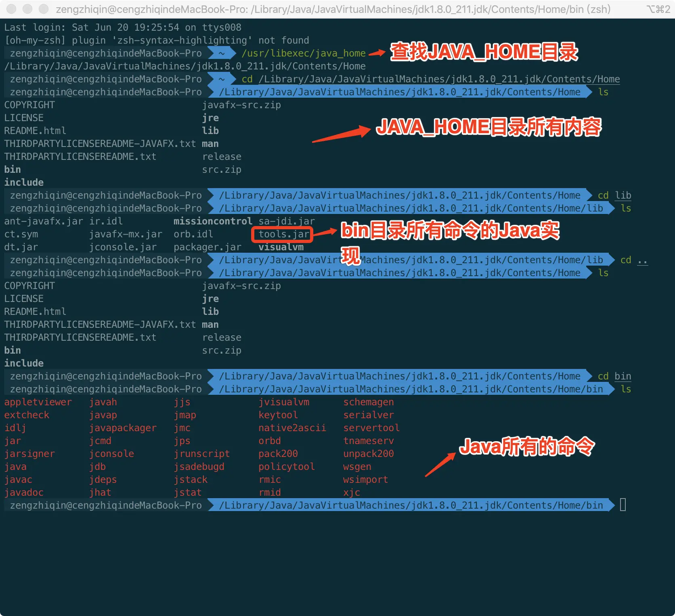Click tnameserv in the bin listing

coord(369,441)
